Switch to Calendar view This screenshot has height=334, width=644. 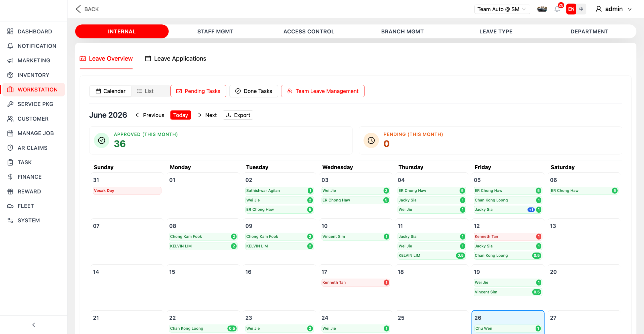pos(110,91)
